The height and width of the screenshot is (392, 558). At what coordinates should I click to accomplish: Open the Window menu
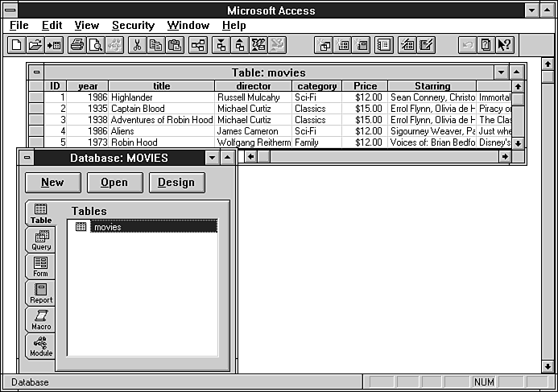[188, 25]
